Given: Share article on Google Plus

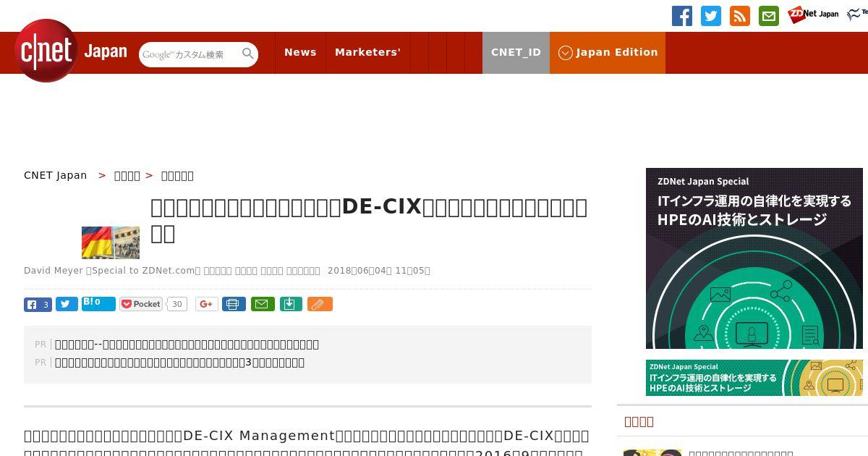Looking at the screenshot, I should [x=206, y=304].
